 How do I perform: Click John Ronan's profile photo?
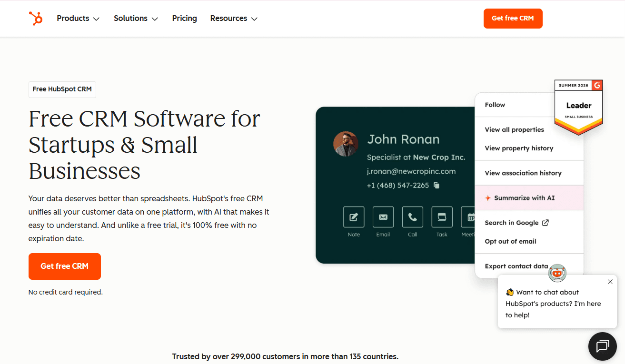pos(346,144)
